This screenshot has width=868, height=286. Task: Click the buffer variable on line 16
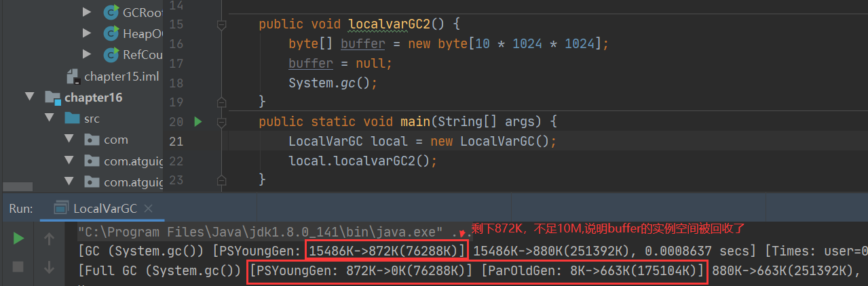pos(363,44)
